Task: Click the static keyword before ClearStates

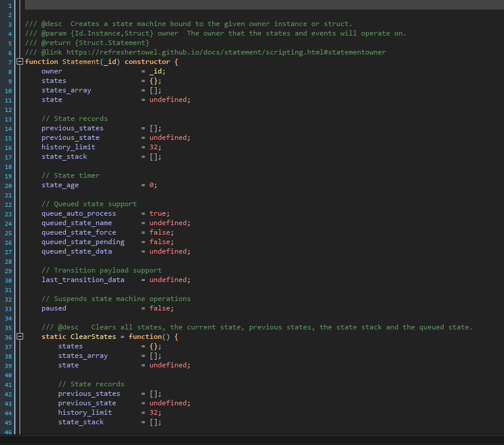Action: pyautogui.click(x=54, y=337)
